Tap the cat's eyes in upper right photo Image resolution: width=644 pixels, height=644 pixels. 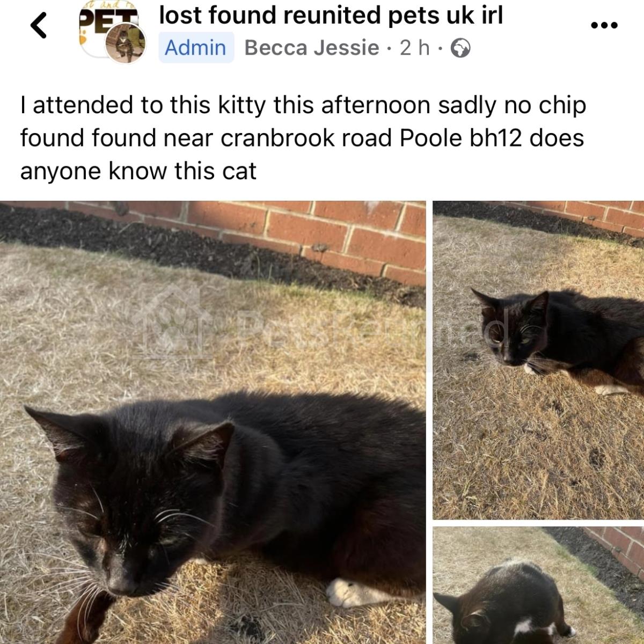(x=515, y=340)
